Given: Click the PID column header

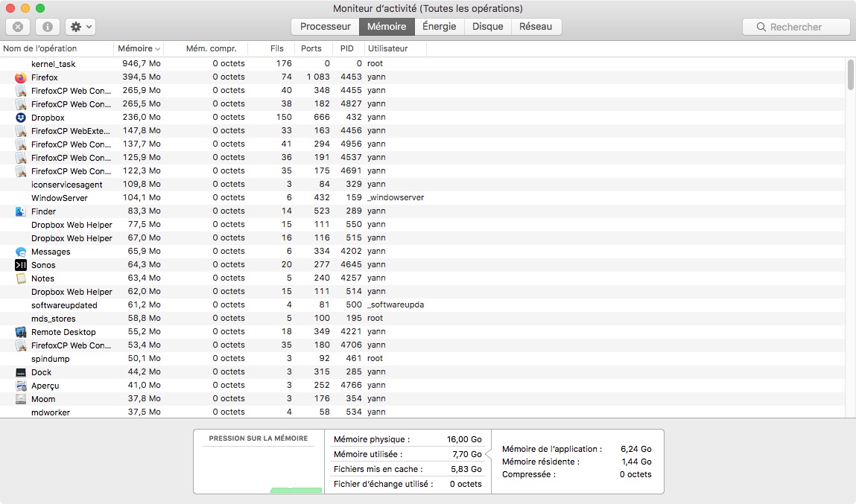Looking at the screenshot, I should click(x=347, y=48).
